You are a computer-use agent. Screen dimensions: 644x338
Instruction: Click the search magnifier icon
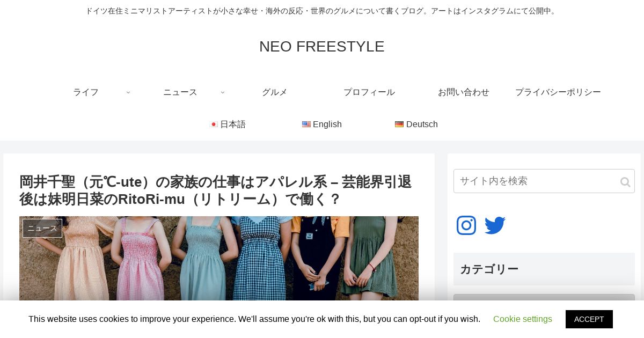[x=625, y=182]
